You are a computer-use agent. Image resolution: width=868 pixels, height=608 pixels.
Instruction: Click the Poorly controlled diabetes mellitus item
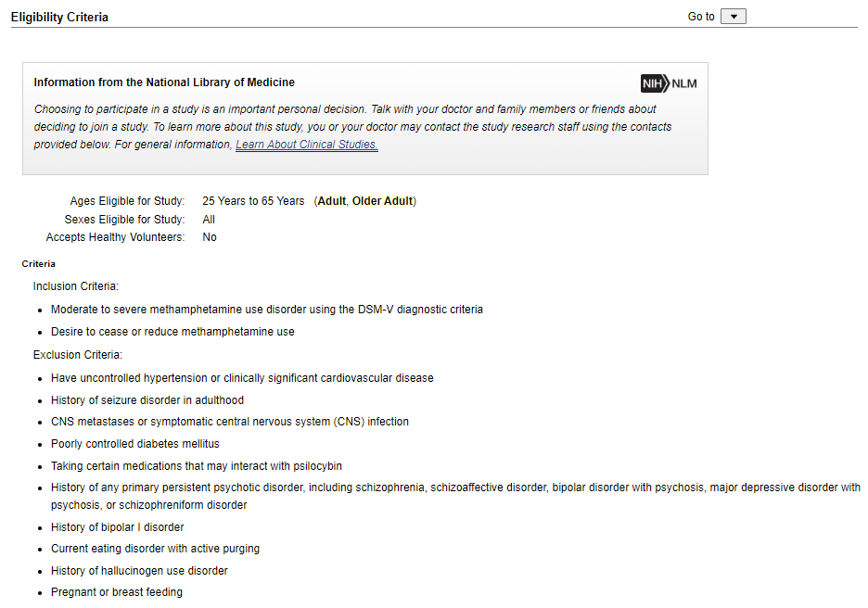click(135, 444)
